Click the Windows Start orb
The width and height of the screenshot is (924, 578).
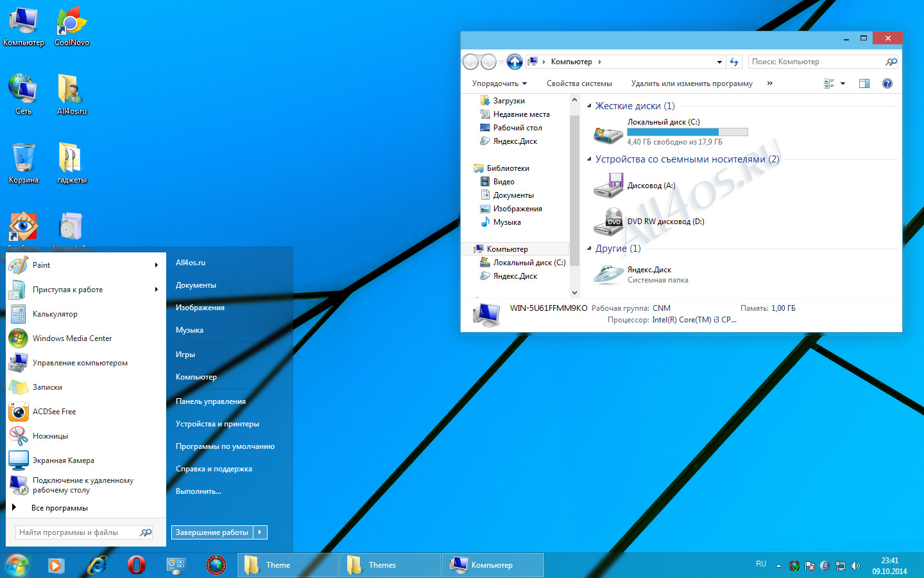tap(17, 565)
